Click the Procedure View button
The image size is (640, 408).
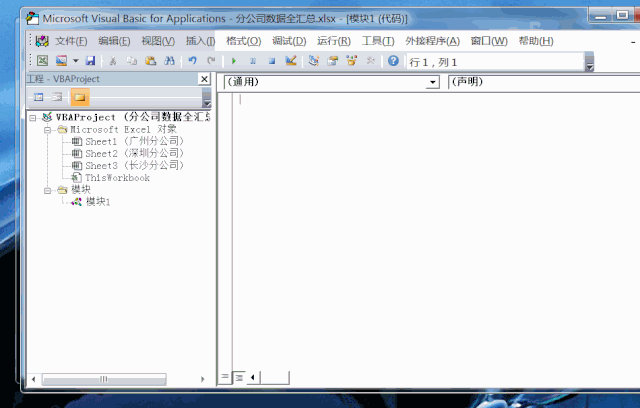point(224,377)
